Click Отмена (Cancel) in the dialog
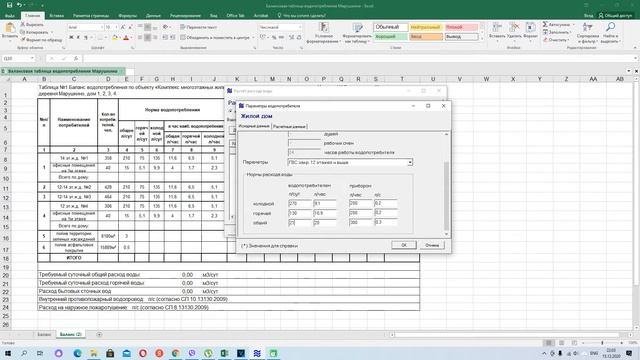The width and height of the screenshot is (640, 360). tap(432, 245)
